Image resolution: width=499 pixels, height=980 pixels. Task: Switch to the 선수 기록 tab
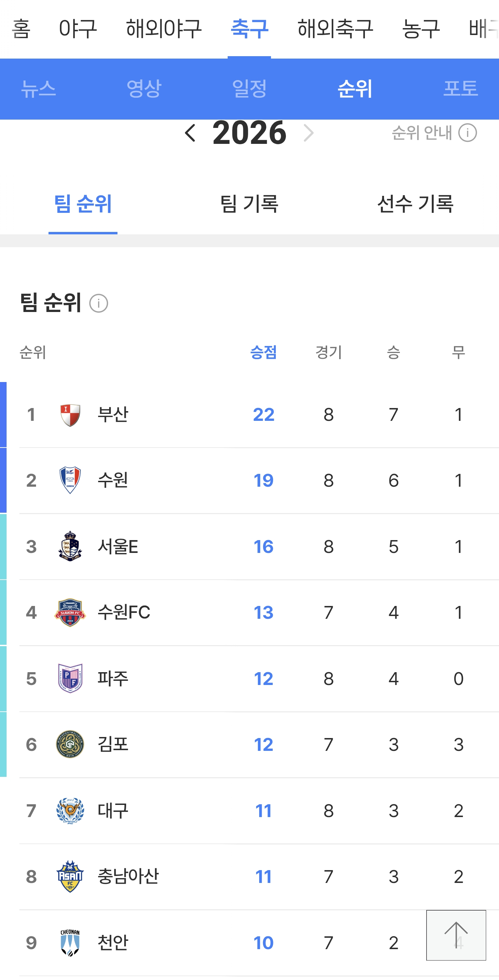(415, 203)
